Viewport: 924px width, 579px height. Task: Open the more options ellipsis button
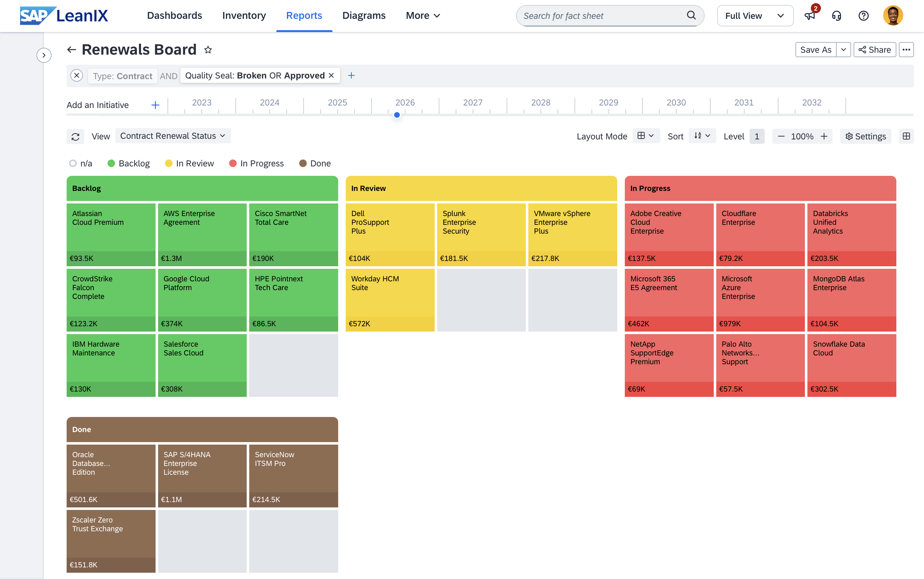tap(906, 50)
